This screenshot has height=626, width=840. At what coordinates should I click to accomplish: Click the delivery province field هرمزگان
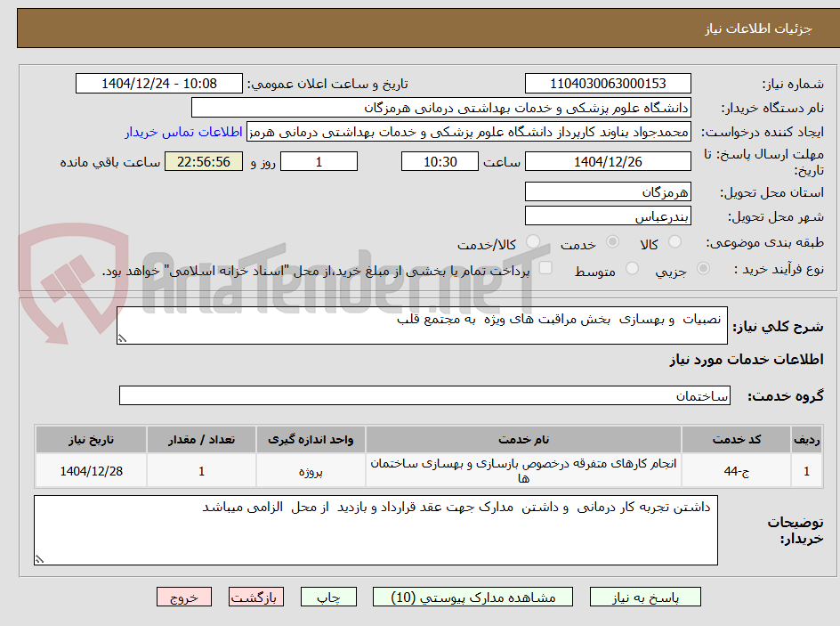coord(608,191)
